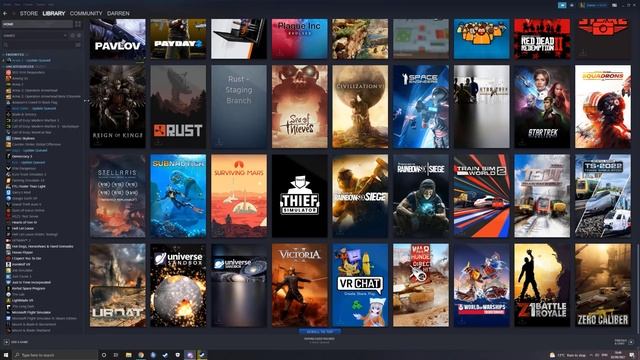
Task: Collapse the Favorites category
Action: (x=14, y=54)
